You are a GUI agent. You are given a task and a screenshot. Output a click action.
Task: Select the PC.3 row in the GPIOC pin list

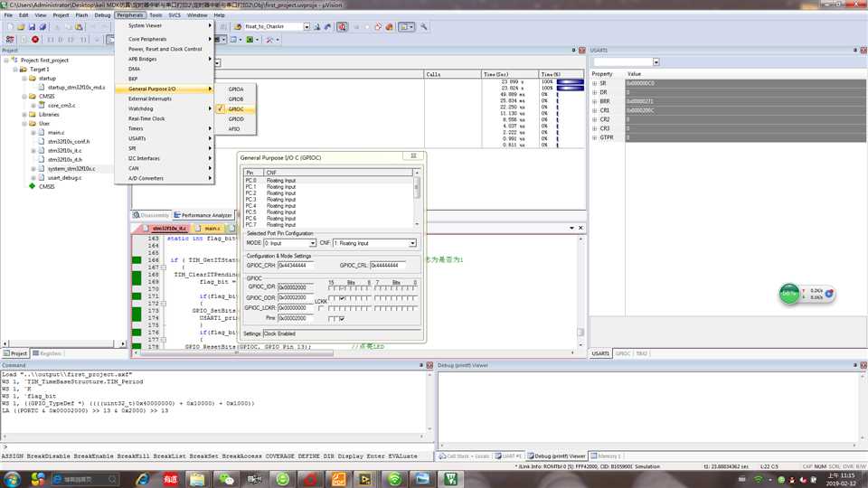pos(328,199)
